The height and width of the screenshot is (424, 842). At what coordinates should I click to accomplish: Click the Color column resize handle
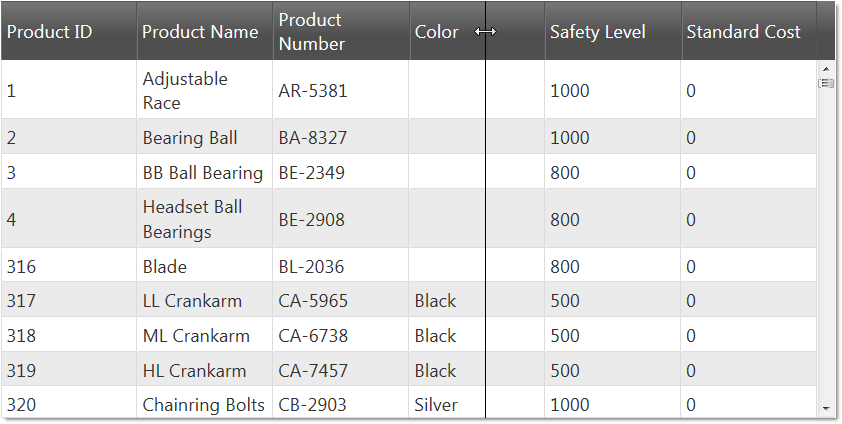pyautogui.click(x=485, y=32)
